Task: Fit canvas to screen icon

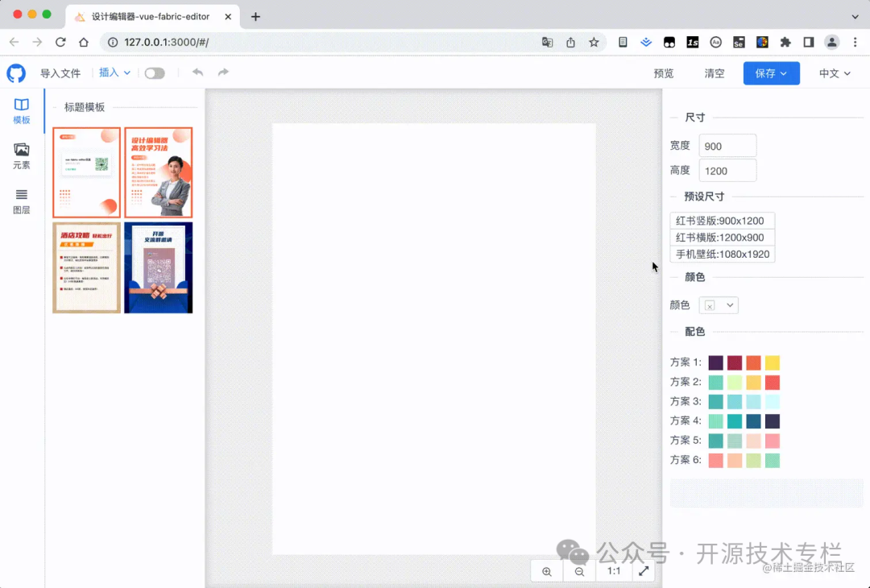Action: click(644, 571)
